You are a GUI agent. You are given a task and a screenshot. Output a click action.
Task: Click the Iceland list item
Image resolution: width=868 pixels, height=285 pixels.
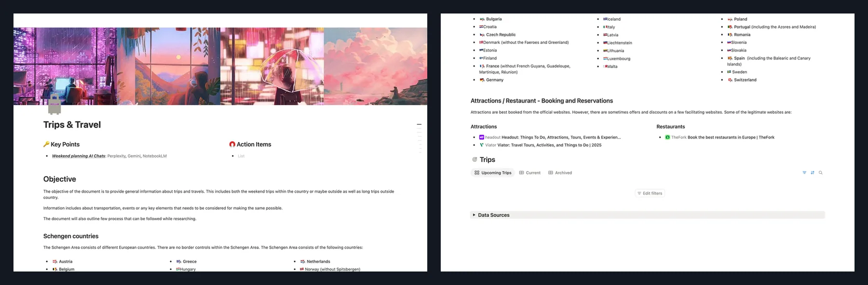click(611, 19)
